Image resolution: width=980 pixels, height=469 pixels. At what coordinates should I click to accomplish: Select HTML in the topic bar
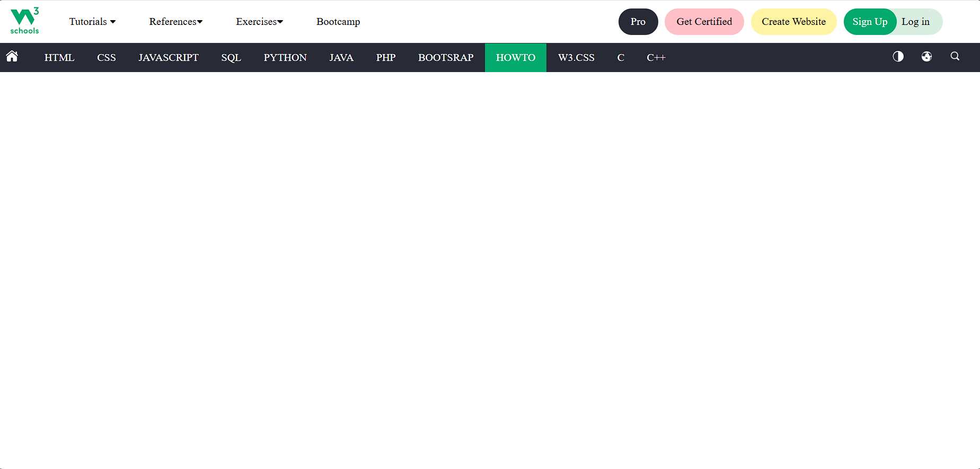(x=59, y=57)
